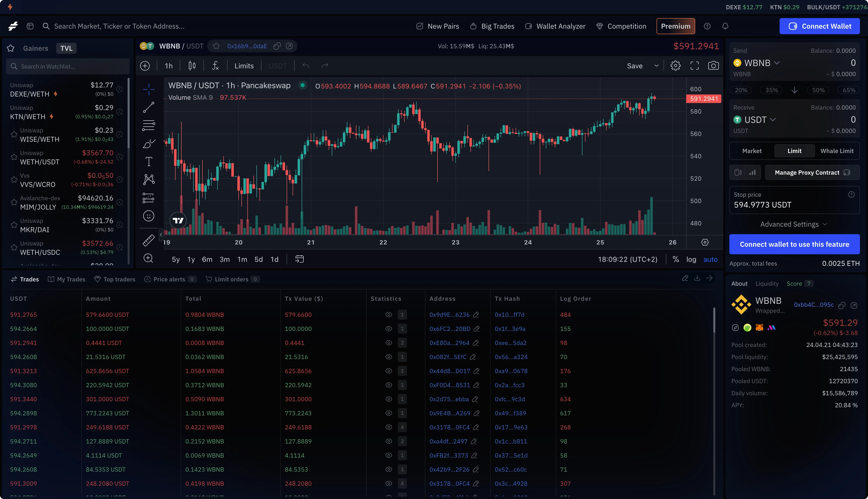Switch to the Gainers watchlist tab
The height and width of the screenshot is (499, 868).
pyautogui.click(x=36, y=48)
